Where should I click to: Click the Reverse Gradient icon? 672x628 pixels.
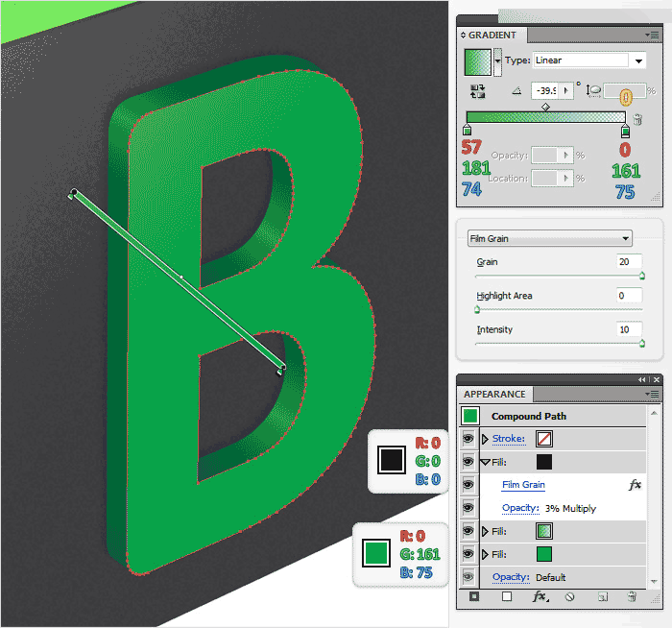tap(477, 91)
